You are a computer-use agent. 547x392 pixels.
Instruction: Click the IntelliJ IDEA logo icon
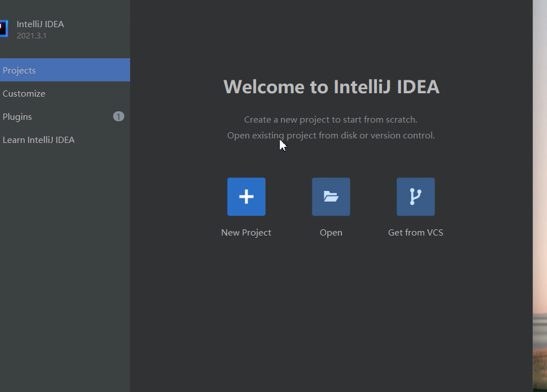4,28
